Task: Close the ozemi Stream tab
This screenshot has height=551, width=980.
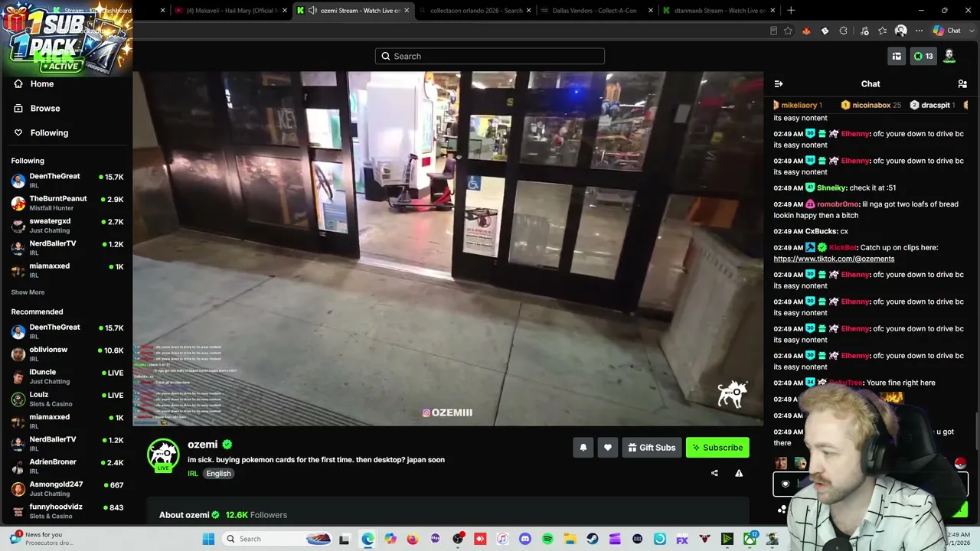Action: click(x=407, y=11)
